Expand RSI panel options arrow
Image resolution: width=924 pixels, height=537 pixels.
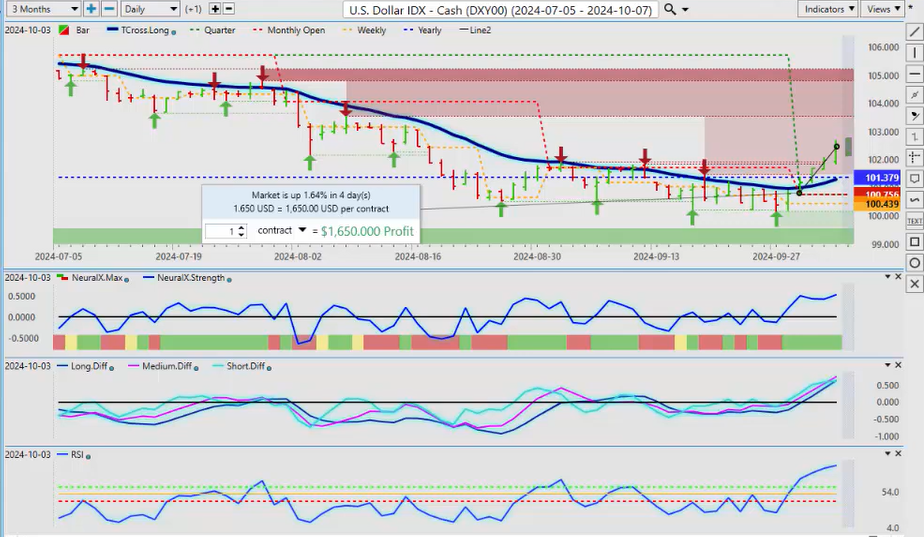pyautogui.click(x=887, y=453)
